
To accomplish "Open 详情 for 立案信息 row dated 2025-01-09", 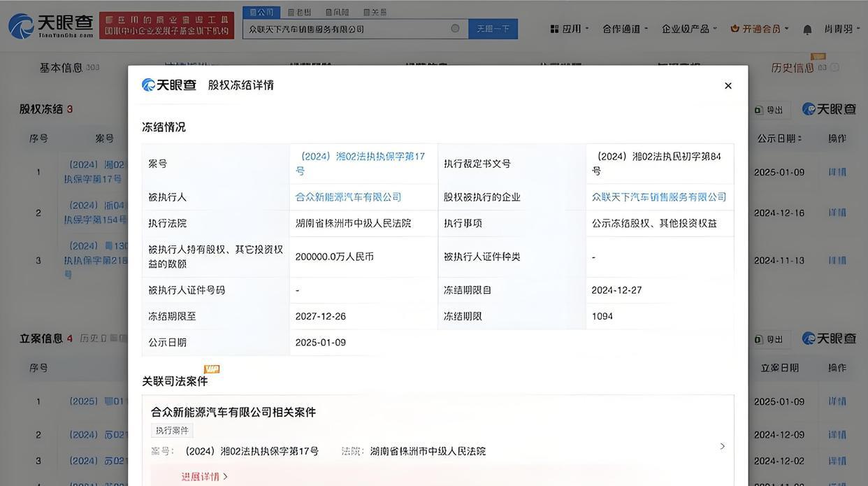I will 837,401.
